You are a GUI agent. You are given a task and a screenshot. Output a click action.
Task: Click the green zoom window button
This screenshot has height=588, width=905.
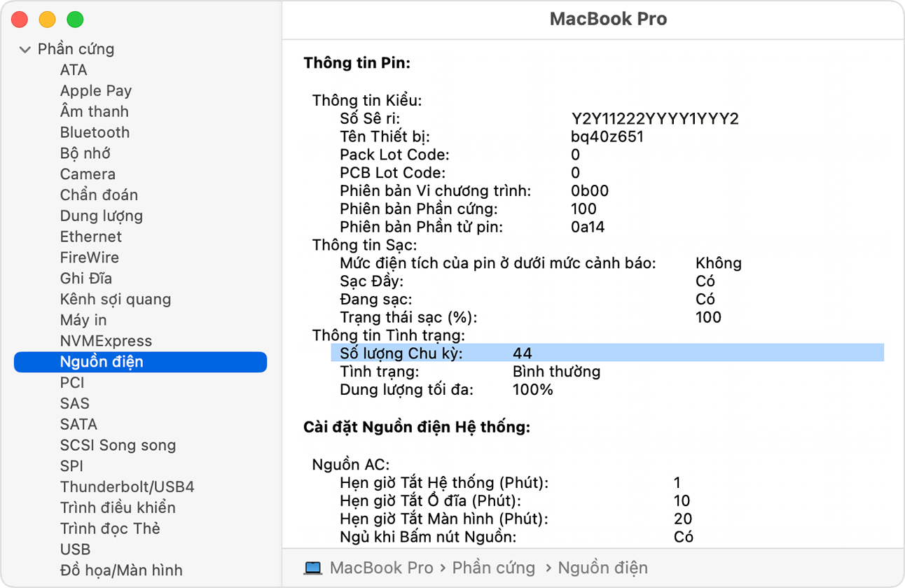coord(74,20)
